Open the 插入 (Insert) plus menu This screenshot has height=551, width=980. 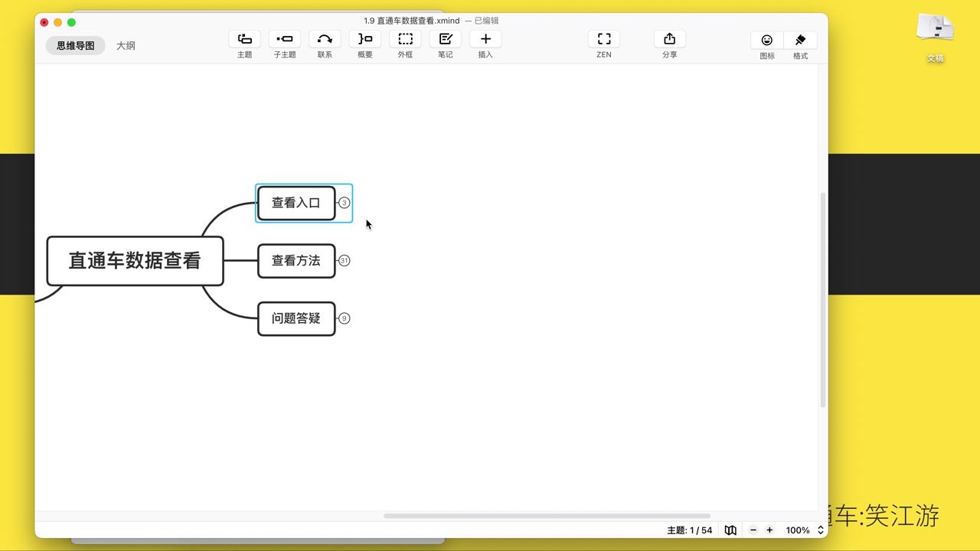coord(485,39)
